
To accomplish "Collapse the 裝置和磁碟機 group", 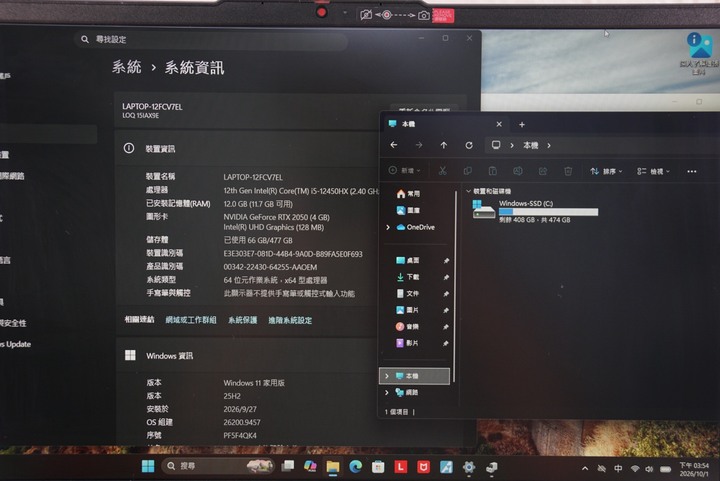I will pyautogui.click(x=468, y=191).
